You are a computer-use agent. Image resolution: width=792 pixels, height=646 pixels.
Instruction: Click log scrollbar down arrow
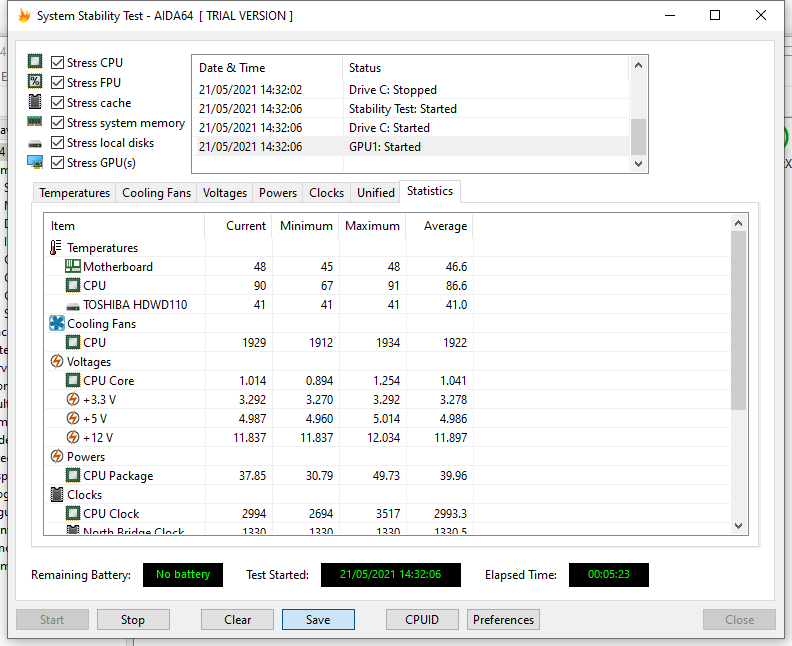coord(638,164)
